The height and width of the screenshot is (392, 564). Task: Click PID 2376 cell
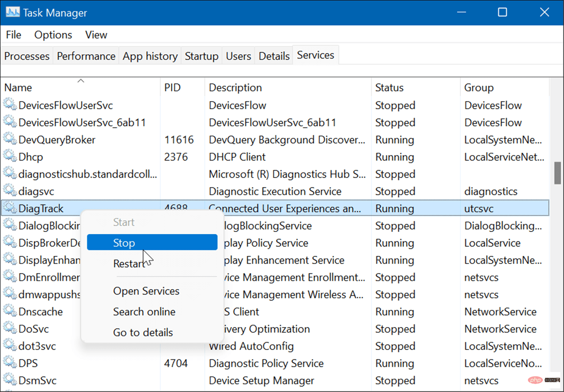(x=176, y=157)
